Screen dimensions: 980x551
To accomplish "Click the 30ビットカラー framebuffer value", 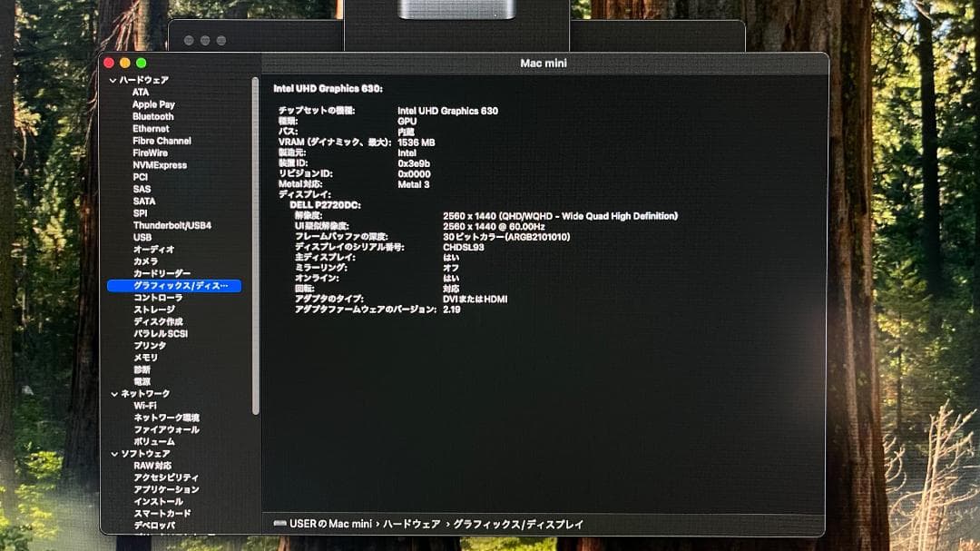I will 506,237.
